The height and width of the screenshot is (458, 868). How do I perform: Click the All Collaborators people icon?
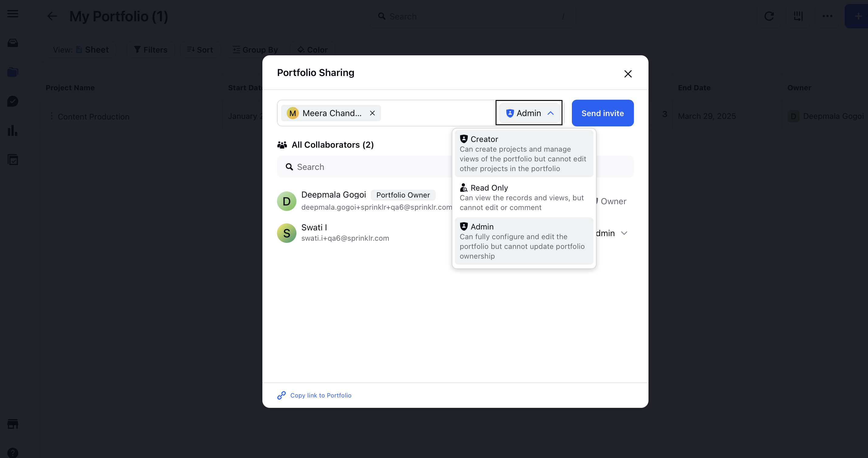pos(282,145)
